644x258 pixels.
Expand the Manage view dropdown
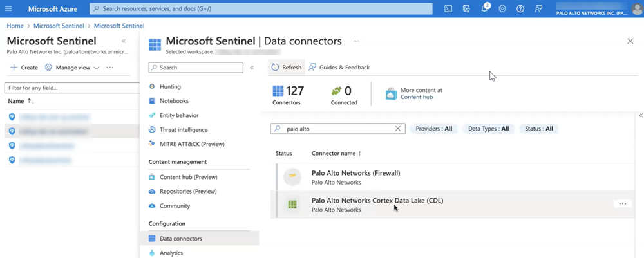(72, 68)
